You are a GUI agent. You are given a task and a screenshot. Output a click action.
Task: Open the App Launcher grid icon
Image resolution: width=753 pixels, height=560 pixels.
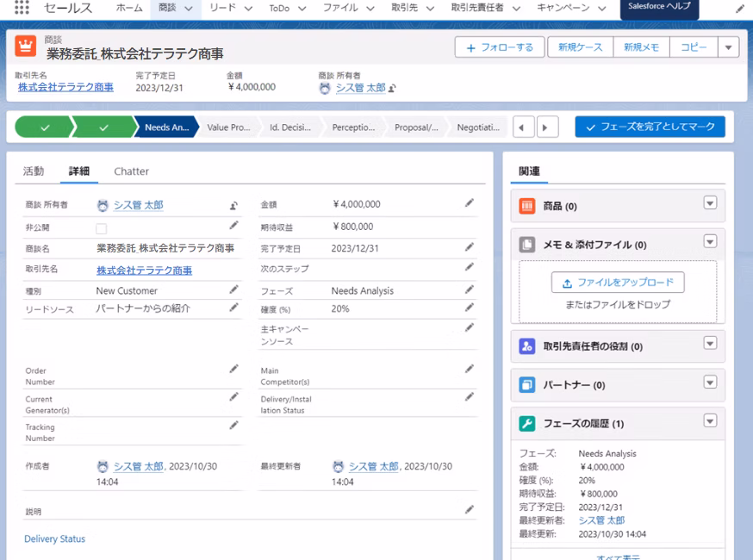point(22,7)
